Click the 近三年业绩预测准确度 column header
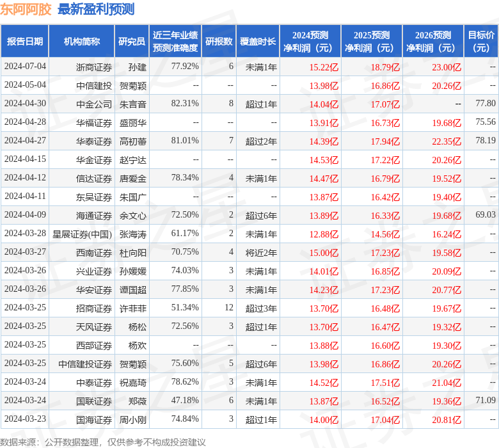The image size is (499, 448). pyautogui.click(x=175, y=42)
